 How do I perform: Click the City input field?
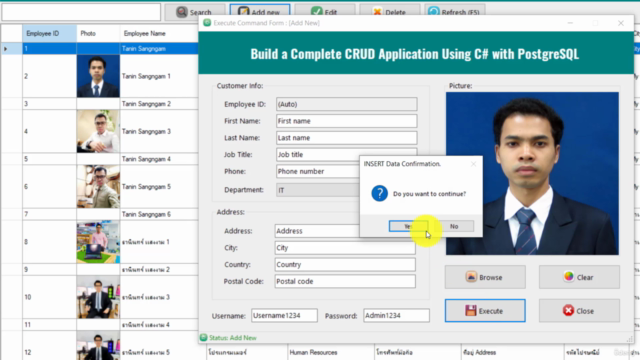click(x=345, y=248)
